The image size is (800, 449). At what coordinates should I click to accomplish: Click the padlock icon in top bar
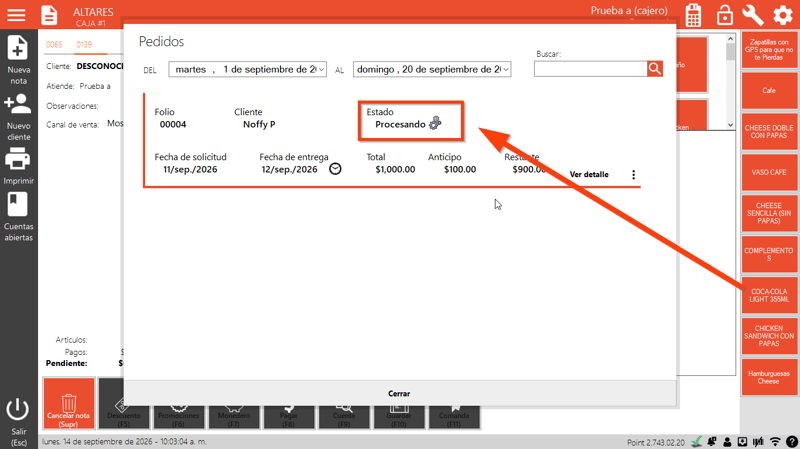[x=724, y=15]
